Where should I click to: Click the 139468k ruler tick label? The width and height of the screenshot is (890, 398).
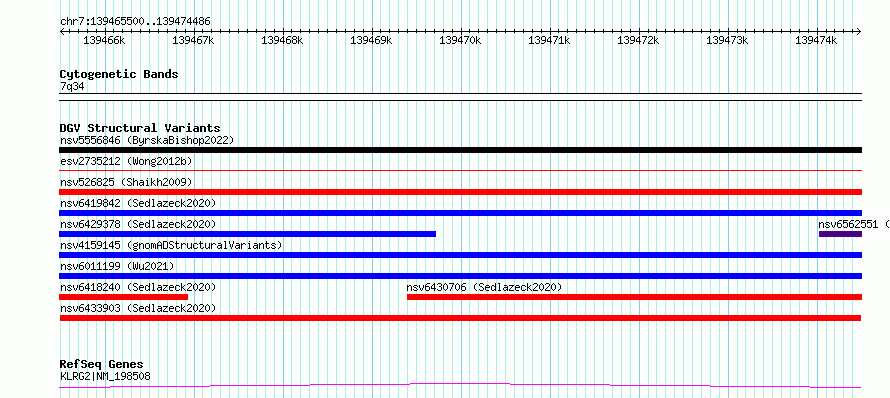tap(282, 40)
